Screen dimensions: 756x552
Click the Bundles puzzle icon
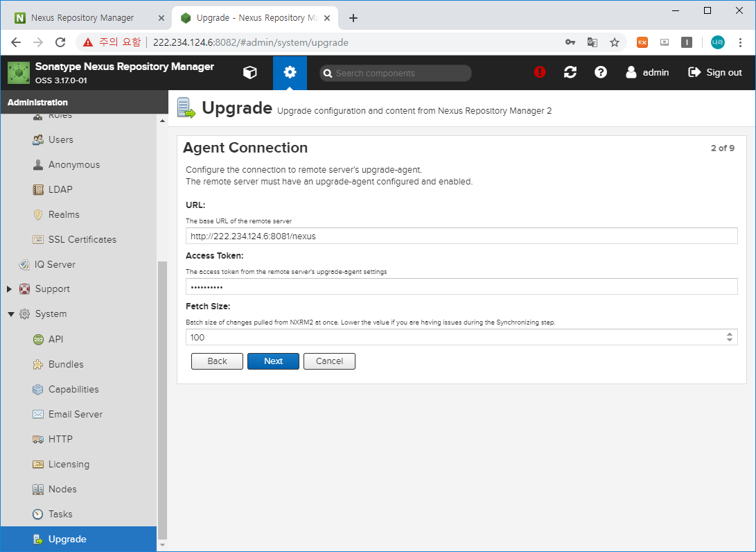click(38, 364)
